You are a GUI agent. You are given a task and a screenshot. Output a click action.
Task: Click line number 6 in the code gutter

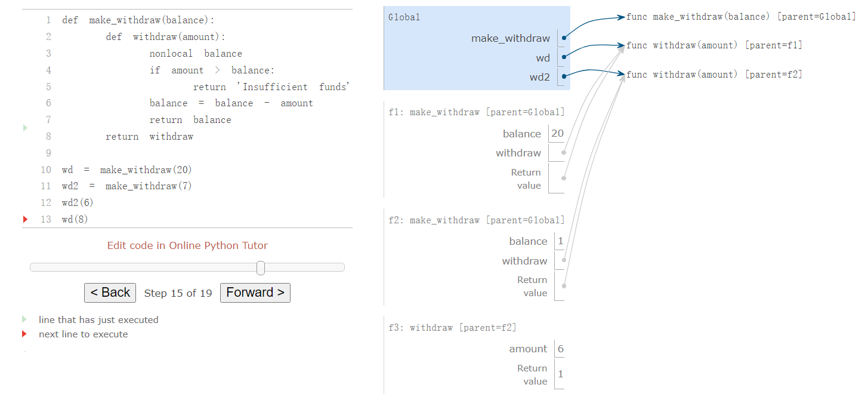(48, 103)
